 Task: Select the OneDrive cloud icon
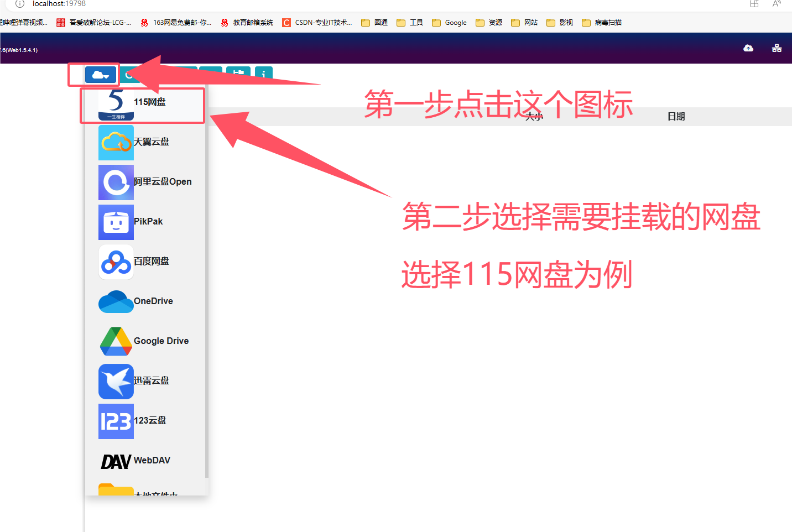coord(116,302)
